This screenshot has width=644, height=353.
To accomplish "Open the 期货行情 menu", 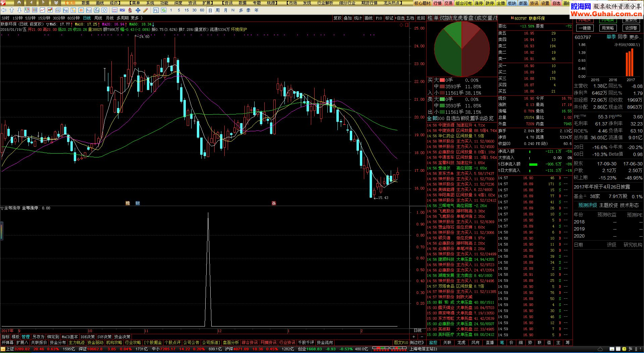I will 369,3.
